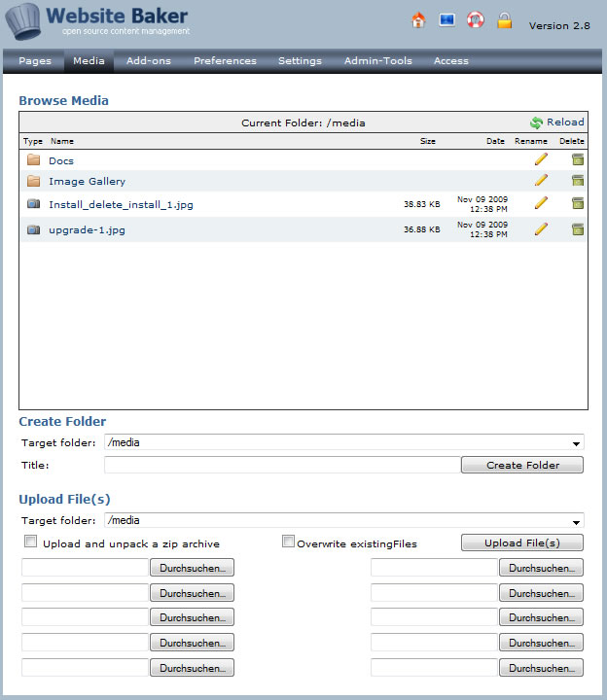Rename Install_delete_install_1.jpg with pencil icon
This screenshot has width=607, height=700.
pyautogui.click(x=541, y=203)
